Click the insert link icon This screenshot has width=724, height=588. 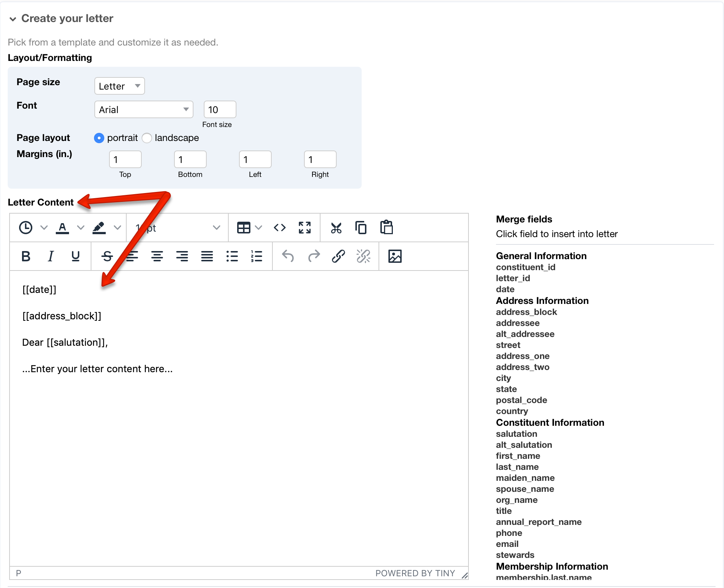[x=338, y=256]
